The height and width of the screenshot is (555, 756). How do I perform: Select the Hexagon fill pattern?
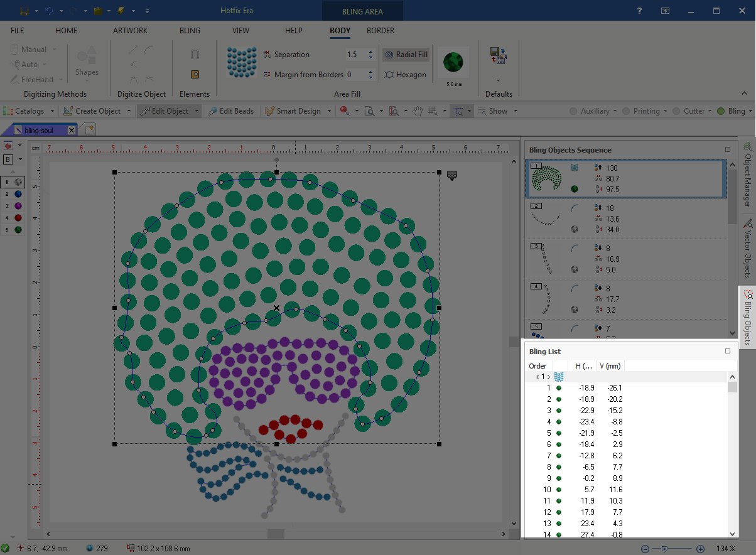coord(405,75)
